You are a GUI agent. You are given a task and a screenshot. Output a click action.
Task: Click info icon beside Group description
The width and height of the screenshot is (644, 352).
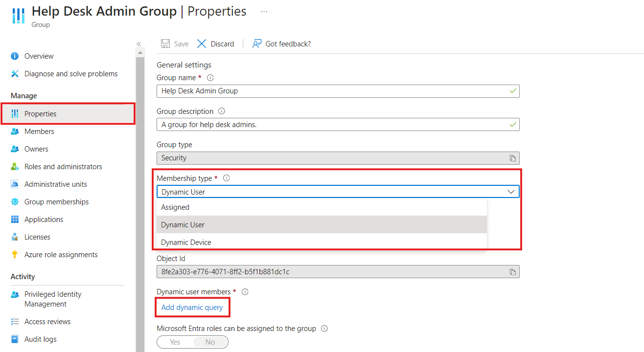click(x=222, y=111)
